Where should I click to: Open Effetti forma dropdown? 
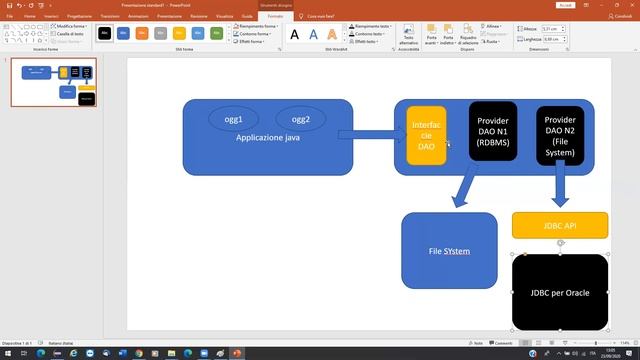(249, 42)
